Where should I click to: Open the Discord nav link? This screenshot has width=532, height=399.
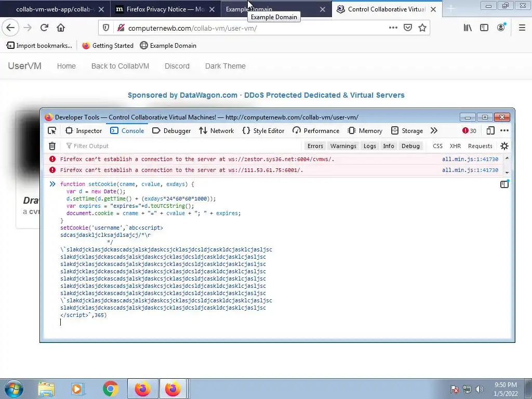pos(177,66)
